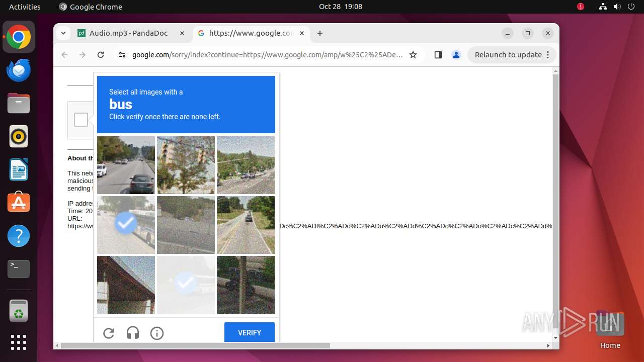644x362 pixels.
Task: Open the power system menu
Action: pos(631,7)
